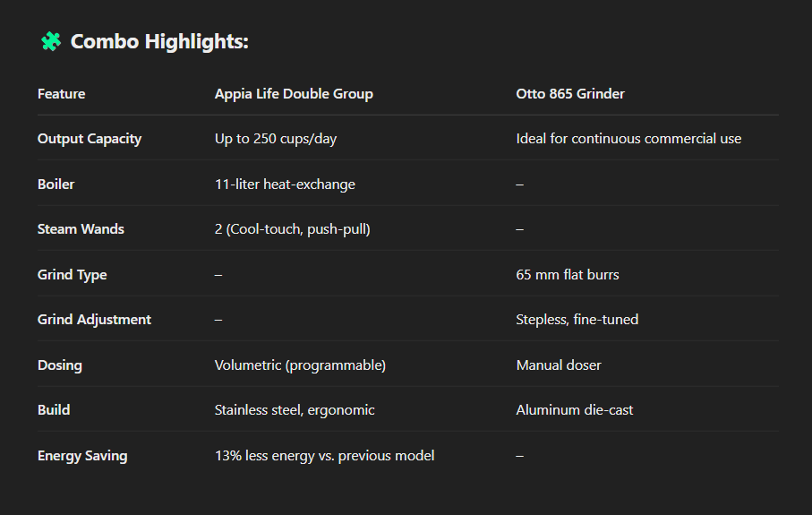Select the Output Capacity row label

89,139
